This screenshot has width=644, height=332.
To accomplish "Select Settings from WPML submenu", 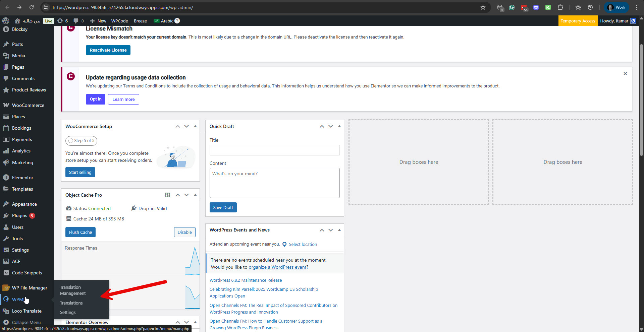I will click(x=68, y=312).
